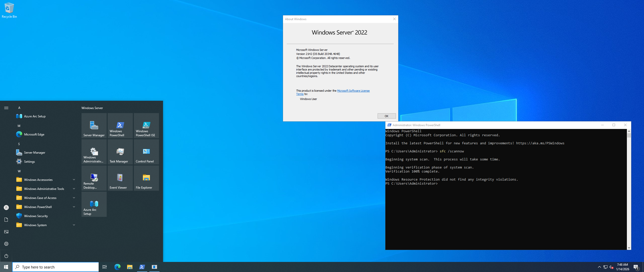This screenshot has height=272, width=644.
Task: Open the Task Manager tile
Action: 120,152
